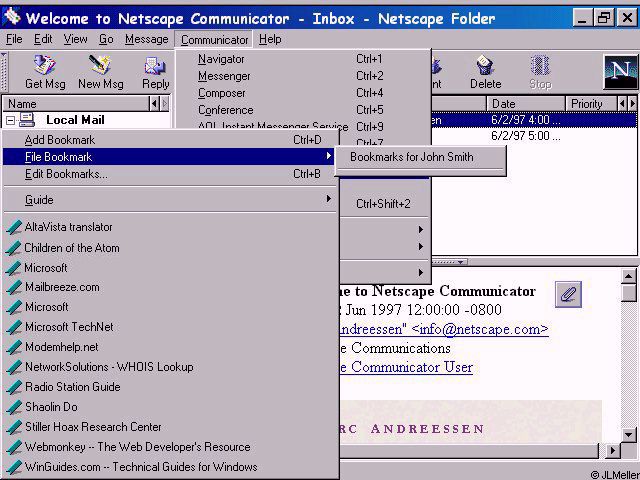The height and width of the screenshot is (480, 640).
Task: Click the Get Msg toolbar icon
Action: (x=45, y=65)
